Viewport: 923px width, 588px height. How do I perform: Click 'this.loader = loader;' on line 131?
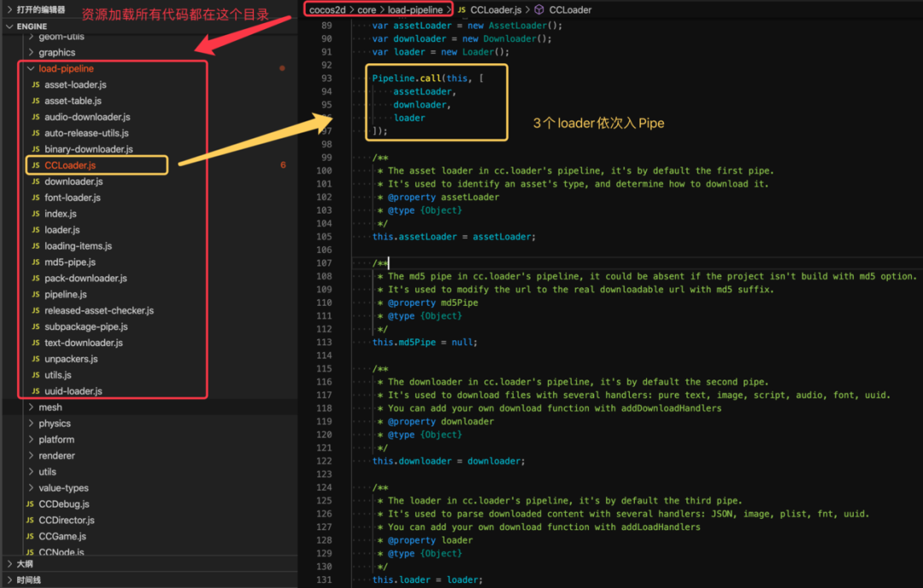427,579
